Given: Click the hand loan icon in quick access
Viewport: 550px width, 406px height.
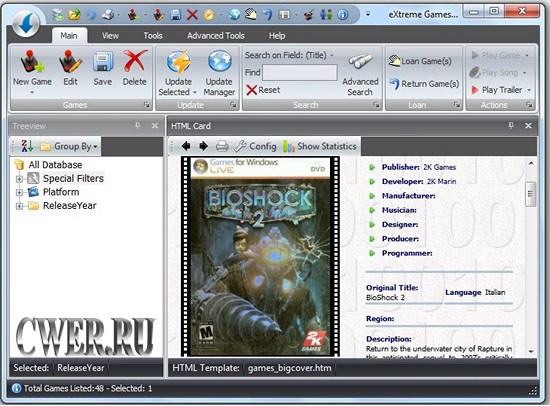Looking at the screenshot, I should pyautogui.click(x=251, y=15).
